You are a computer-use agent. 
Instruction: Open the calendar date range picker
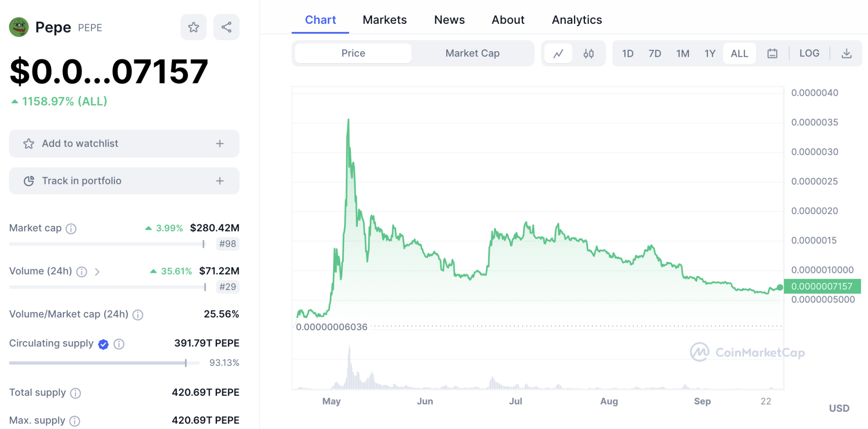772,53
